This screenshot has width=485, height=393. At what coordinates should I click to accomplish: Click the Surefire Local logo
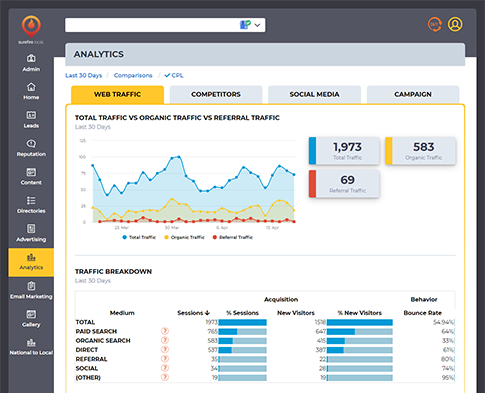[31, 29]
